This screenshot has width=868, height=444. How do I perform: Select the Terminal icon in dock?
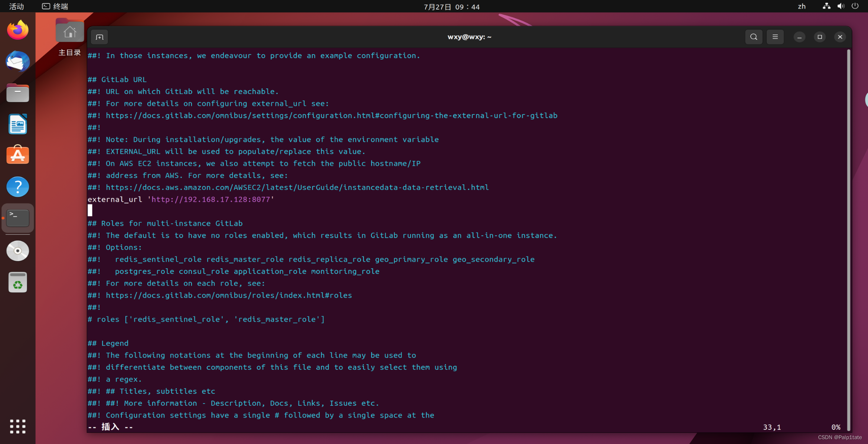point(17,218)
